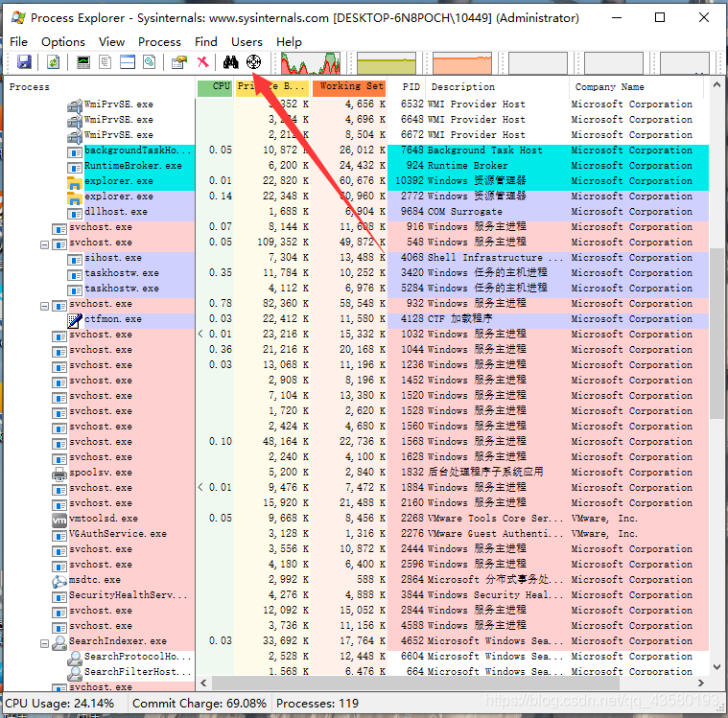
Task: Click the Refresh Now toolbar icon
Action: [x=53, y=61]
